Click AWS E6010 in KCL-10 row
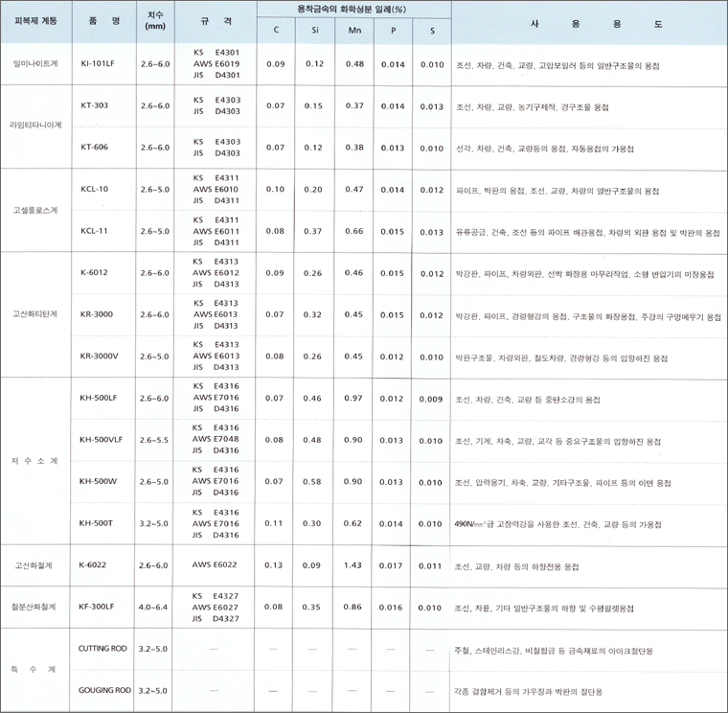The image size is (728, 713). [x=216, y=189]
